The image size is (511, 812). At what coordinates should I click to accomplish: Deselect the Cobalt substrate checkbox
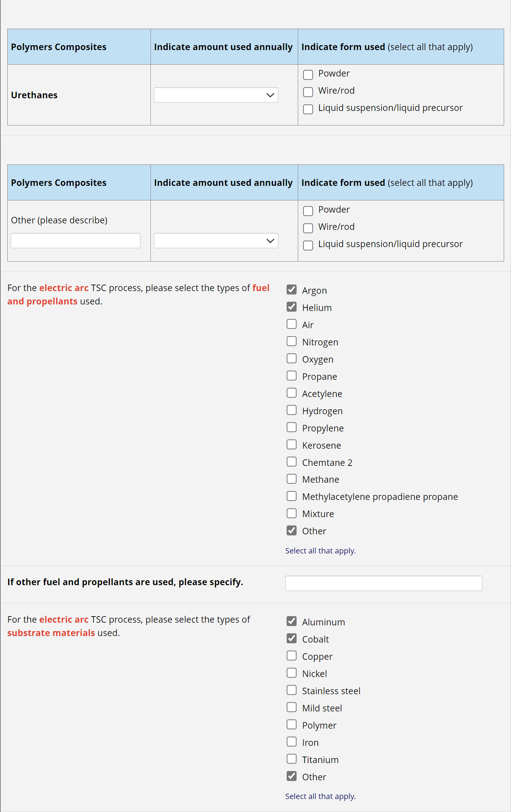(292, 638)
